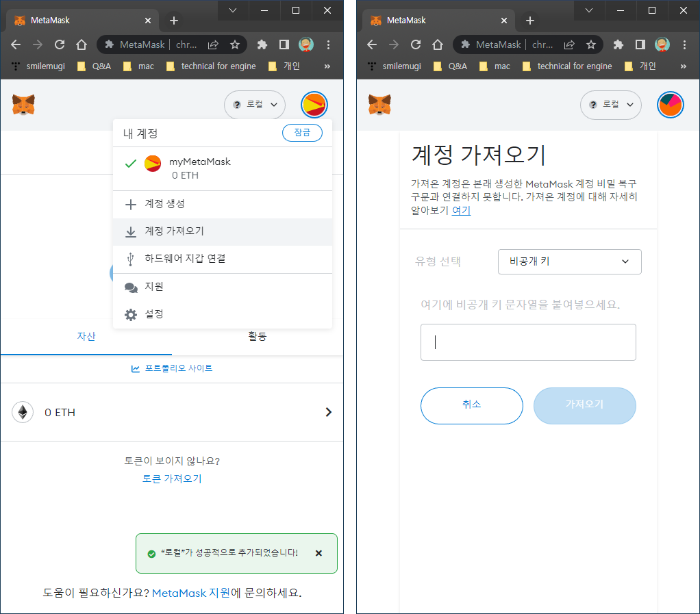Share page icon in right address bar
This screenshot has height=614, width=700.
pos(569,44)
